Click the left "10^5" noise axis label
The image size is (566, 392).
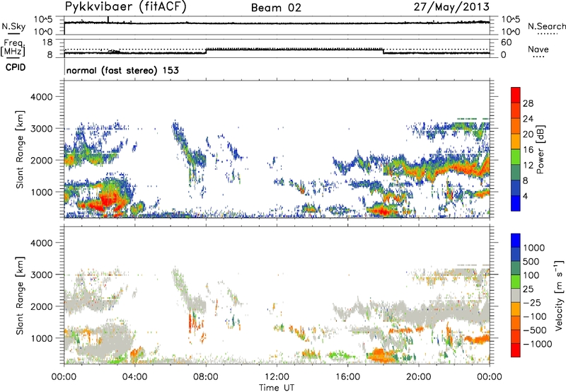pyautogui.click(x=43, y=19)
